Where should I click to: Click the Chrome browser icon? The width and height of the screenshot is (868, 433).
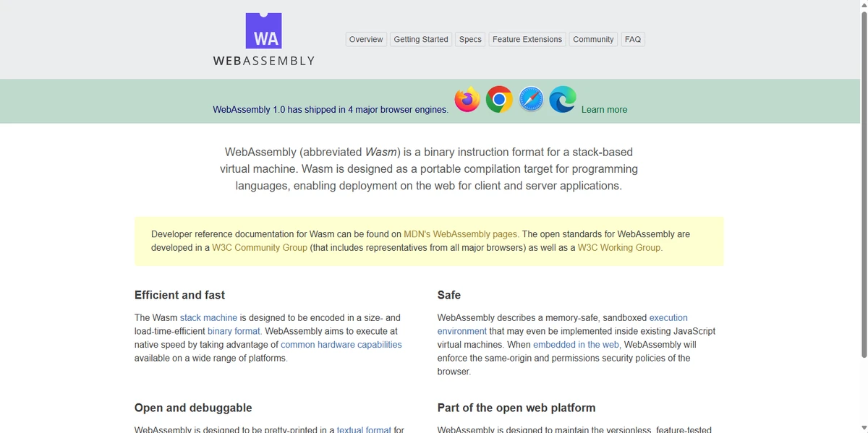tap(498, 100)
